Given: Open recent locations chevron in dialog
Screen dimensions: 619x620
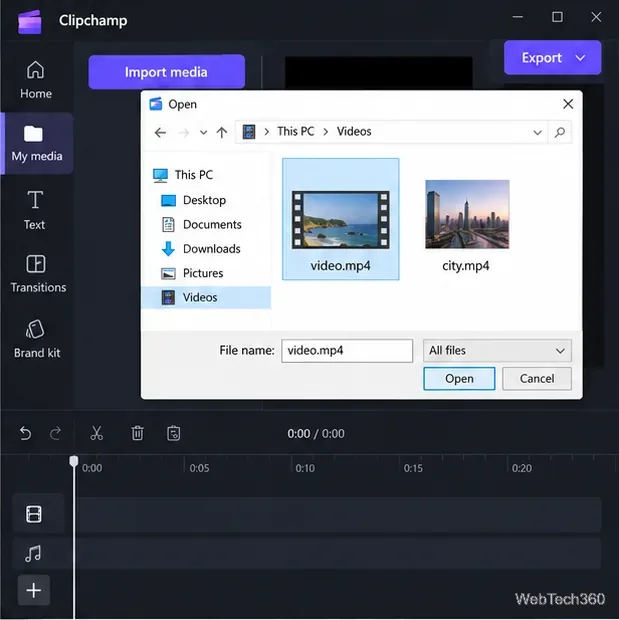Looking at the screenshot, I should tap(203, 132).
